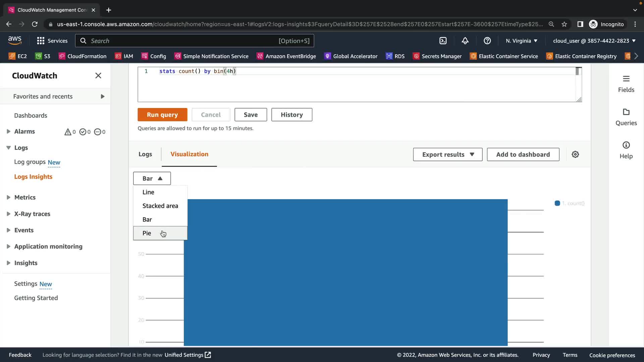
Task: Open the Services grid menu
Action: pos(41,41)
